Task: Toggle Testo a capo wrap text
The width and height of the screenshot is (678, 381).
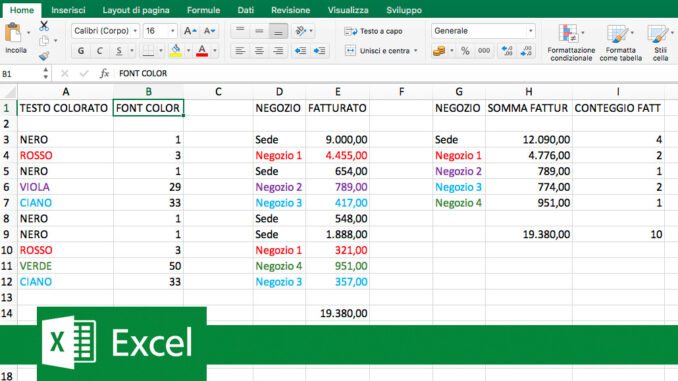Action: [374, 31]
